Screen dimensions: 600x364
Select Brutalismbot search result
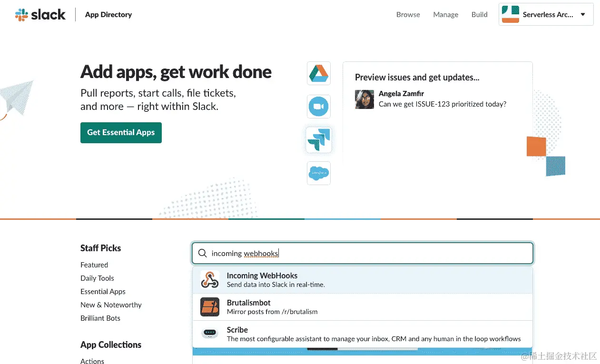click(363, 307)
